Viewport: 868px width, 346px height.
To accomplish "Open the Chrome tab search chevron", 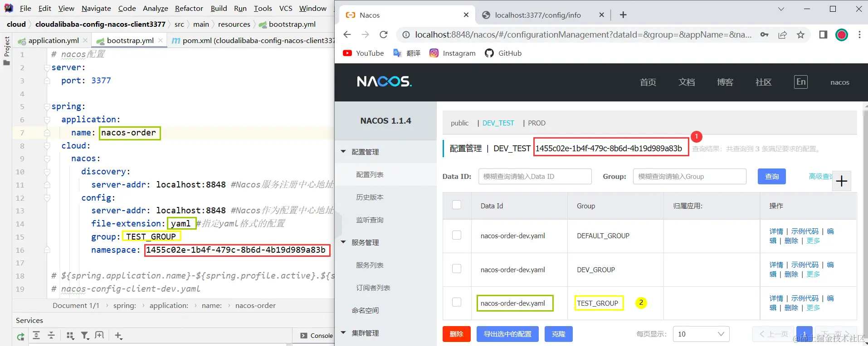I will (x=781, y=9).
